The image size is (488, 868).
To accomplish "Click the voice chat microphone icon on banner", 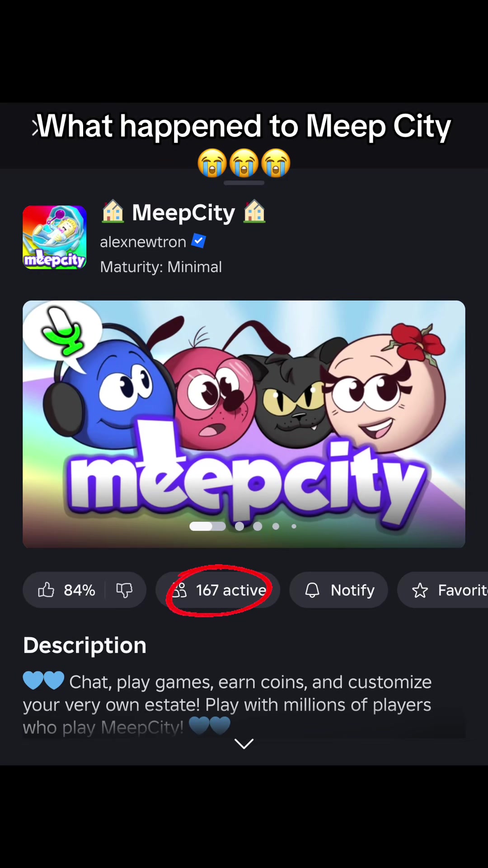I will pyautogui.click(x=63, y=331).
